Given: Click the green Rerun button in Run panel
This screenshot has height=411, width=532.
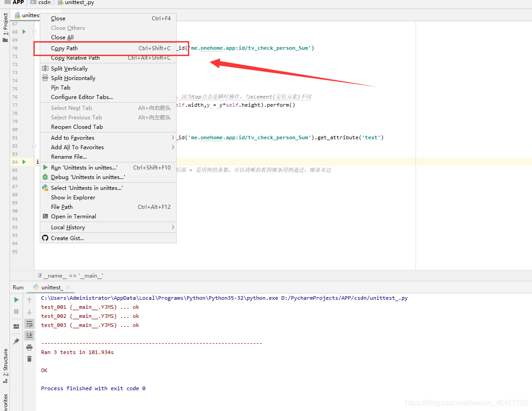Looking at the screenshot, I should [x=16, y=300].
